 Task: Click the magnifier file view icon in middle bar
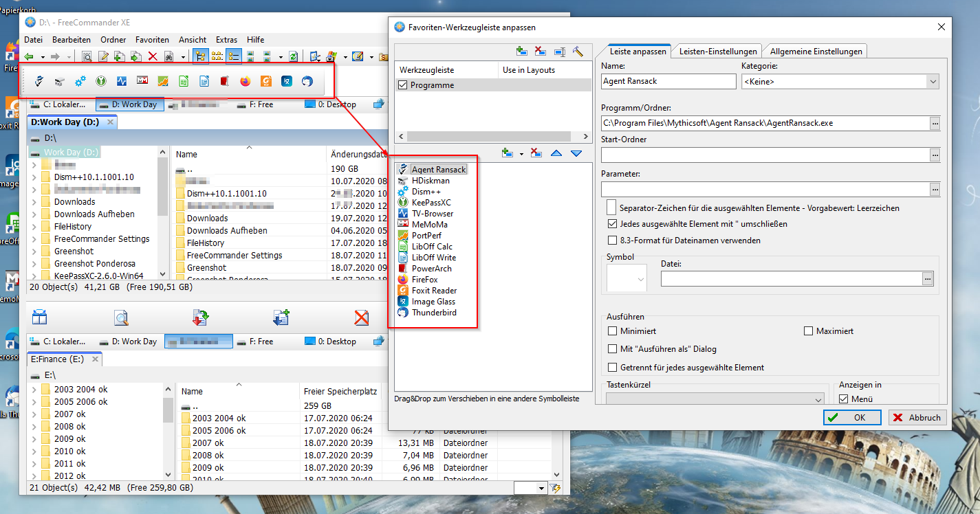click(x=121, y=317)
